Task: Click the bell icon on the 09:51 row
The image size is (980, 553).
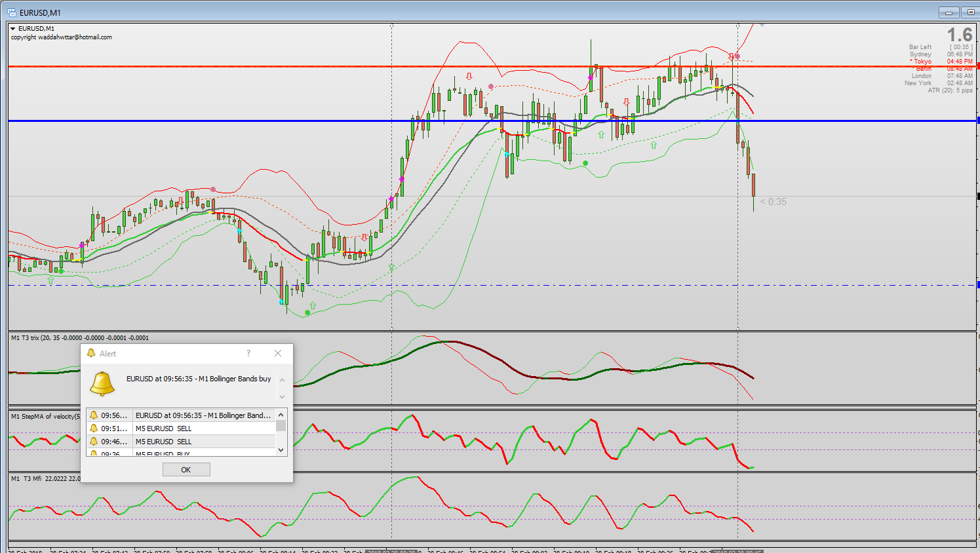Action: [x=94, y=429]
